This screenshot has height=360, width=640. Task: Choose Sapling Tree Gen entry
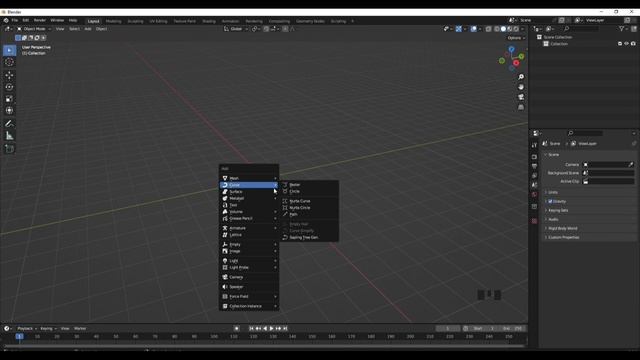[310, 238]
